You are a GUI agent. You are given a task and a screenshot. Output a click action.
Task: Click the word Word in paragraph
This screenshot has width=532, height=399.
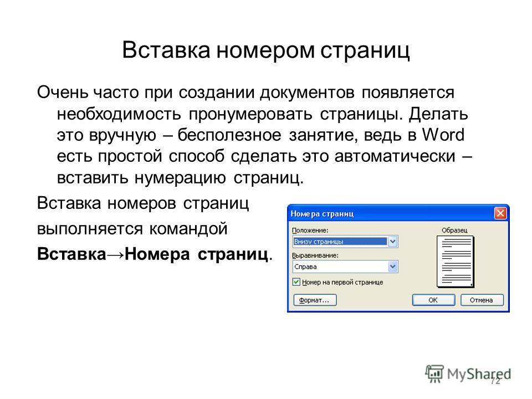pos(443,135)
